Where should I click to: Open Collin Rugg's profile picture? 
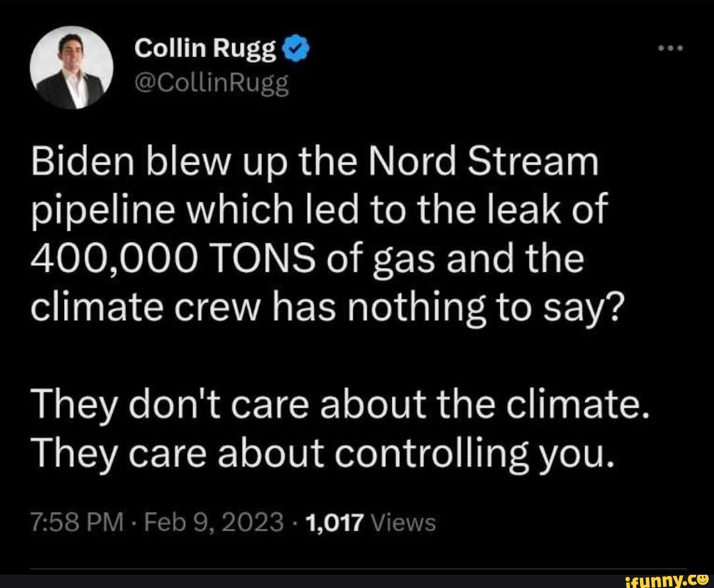tap(71, 67)
